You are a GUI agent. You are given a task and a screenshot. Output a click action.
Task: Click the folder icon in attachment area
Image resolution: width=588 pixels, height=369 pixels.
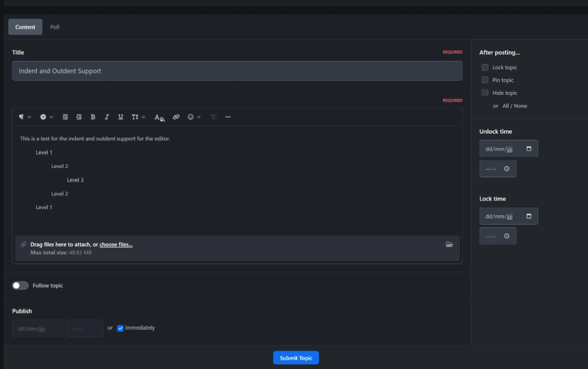(449, 244)
